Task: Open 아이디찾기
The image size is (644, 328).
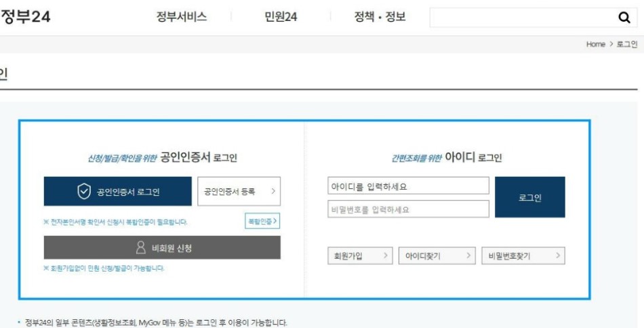Action: 437,255
